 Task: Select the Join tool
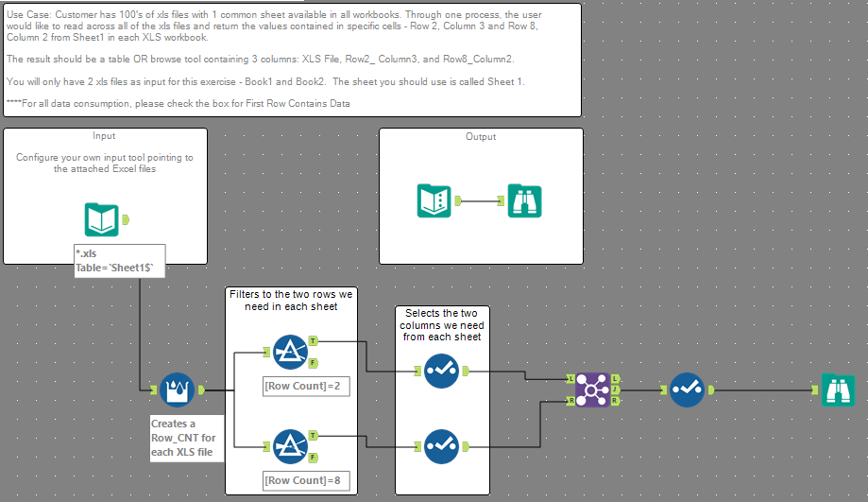pos(592,390)
